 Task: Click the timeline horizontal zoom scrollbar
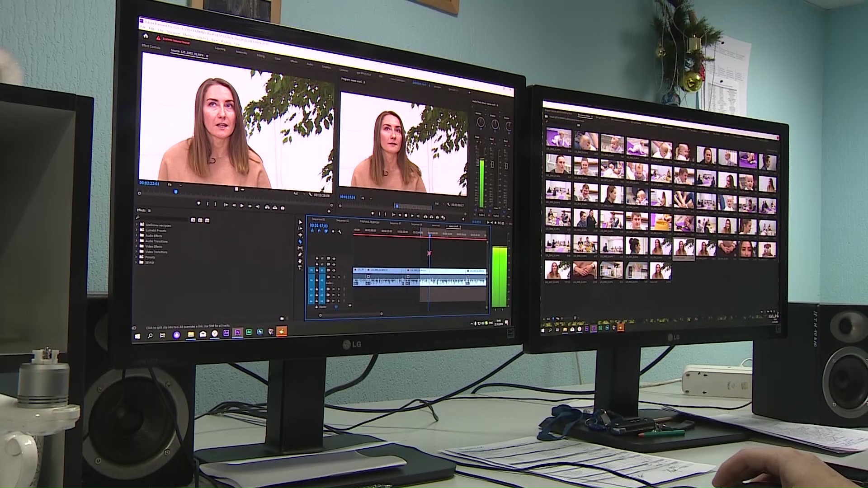tap(350, 314)
